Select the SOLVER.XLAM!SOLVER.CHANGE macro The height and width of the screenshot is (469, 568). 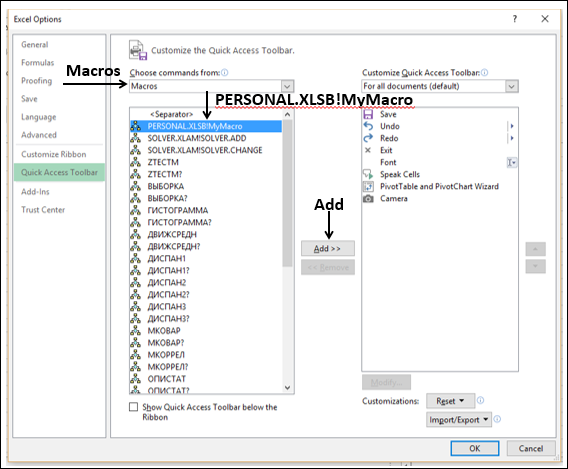[x=205, y=150]
